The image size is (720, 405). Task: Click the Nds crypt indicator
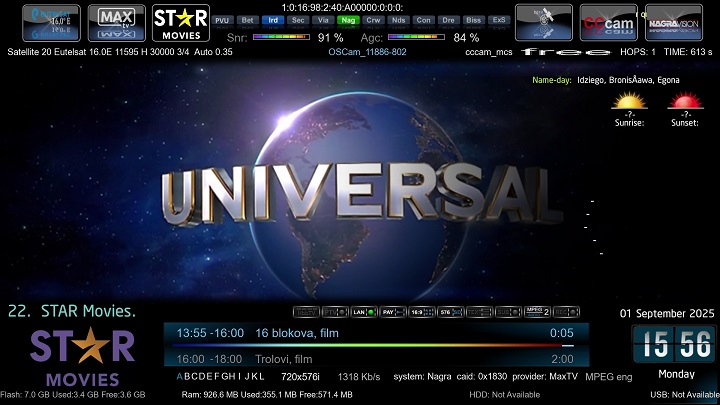399,20
